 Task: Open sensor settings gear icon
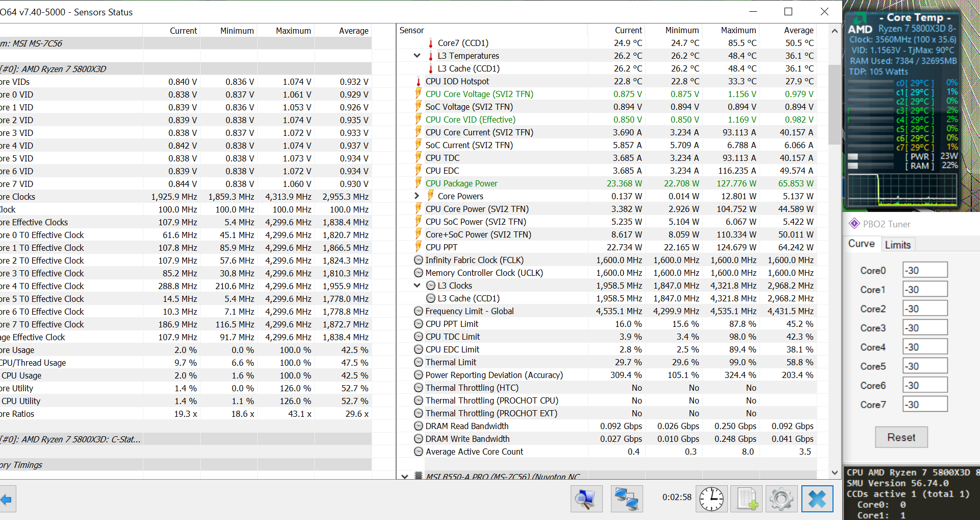(x=781, y=499)
